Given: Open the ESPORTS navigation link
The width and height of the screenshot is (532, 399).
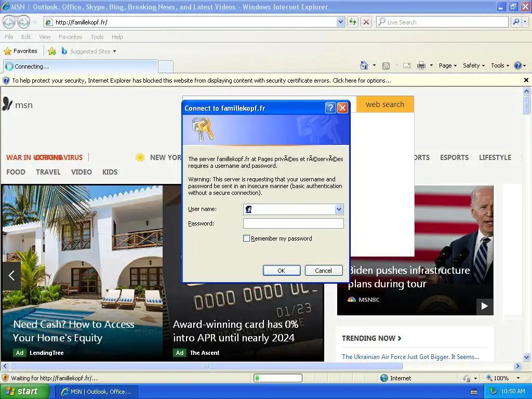Looking at the screenshot, I should pyautogui.click(x=454, y=157).
